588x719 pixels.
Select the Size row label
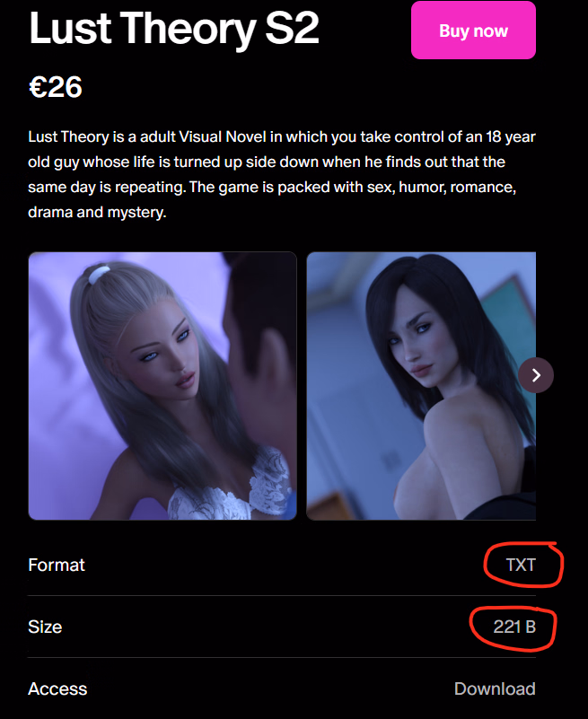45,627
